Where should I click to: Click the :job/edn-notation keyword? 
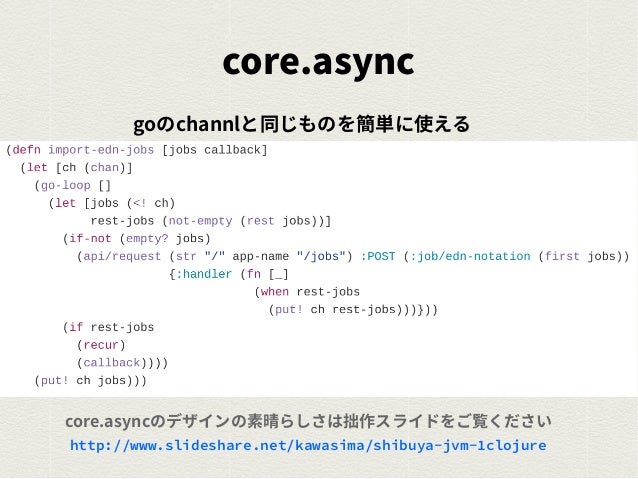pyautogui.click(x=471, y=256)
